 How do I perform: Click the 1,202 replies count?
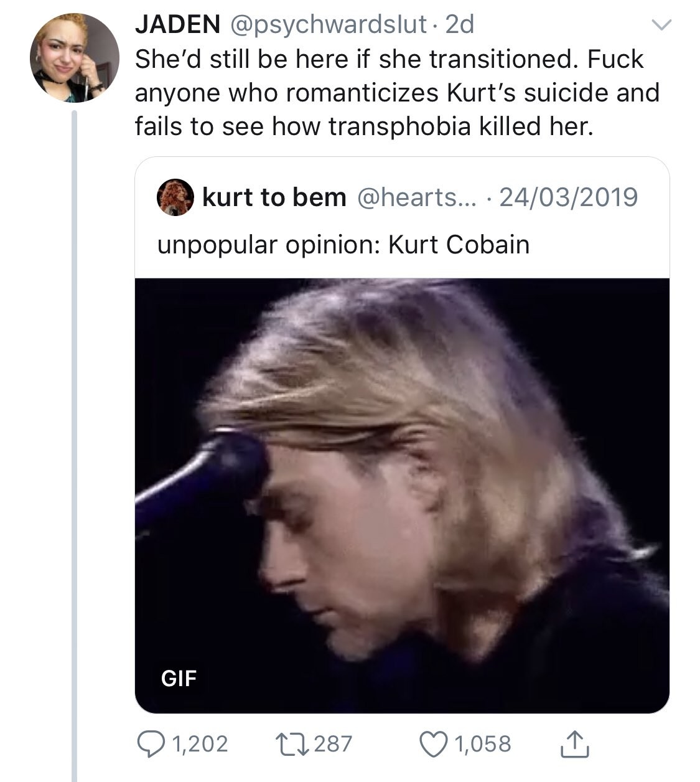[200, 744]
